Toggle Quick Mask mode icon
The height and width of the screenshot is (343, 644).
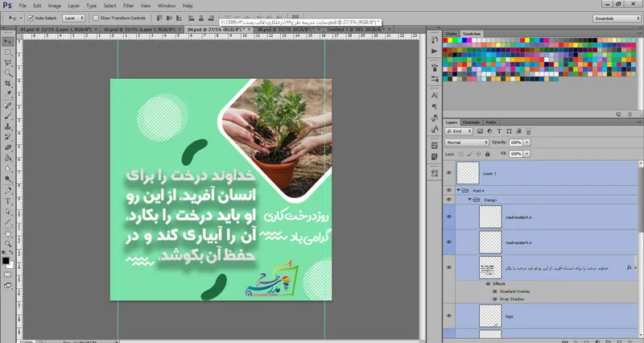7,275
